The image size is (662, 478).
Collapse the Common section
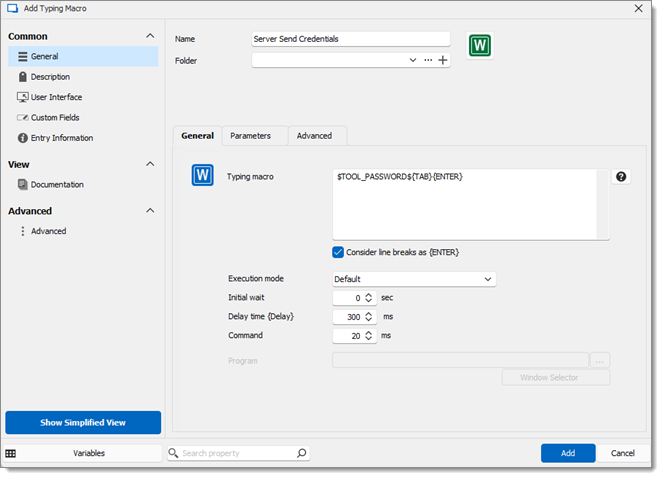pyautogui.click(x=150, y=36)
